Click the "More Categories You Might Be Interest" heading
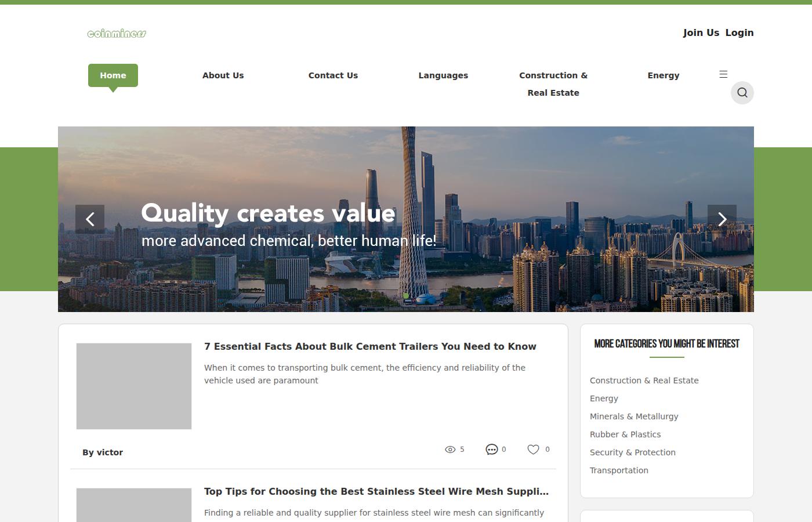Viewport: 812px width, 522px height. 667,344
